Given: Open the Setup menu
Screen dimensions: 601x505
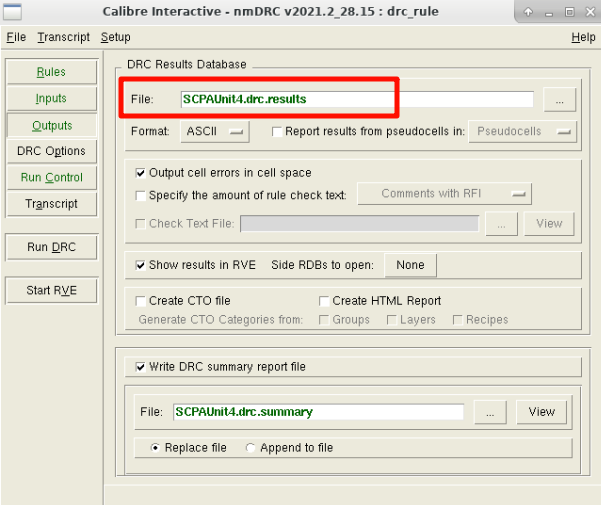Looking at the screenshot, I should click(x=115, y=37).
